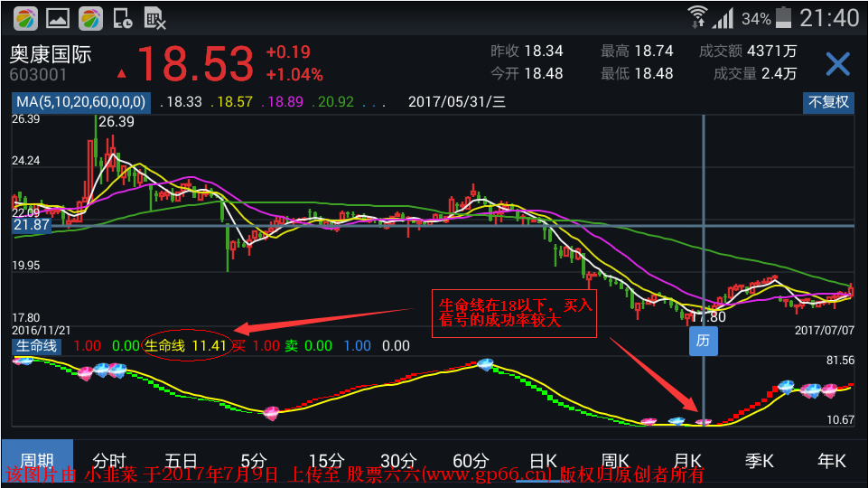Click the 21.87 crosshair price label
This screenshot has height=488, width=868.
point(31,225)
